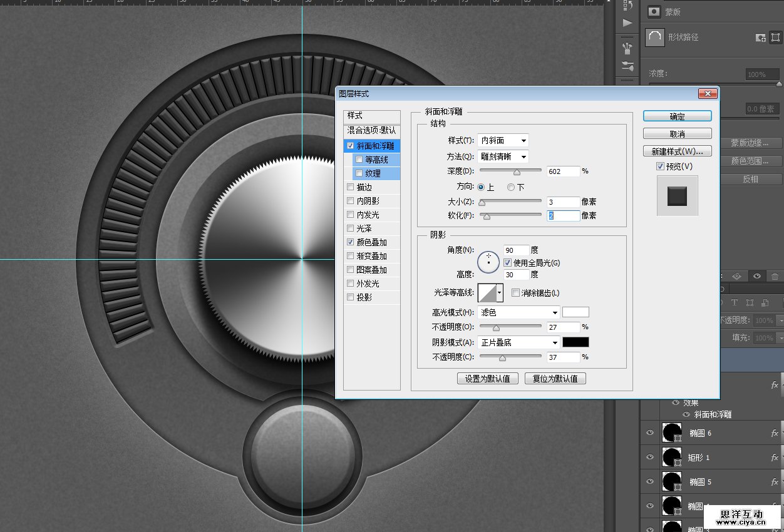Open the 样式 (内斜面) dropdown
The height and width of the screenshot is (532, 784).
503,141
